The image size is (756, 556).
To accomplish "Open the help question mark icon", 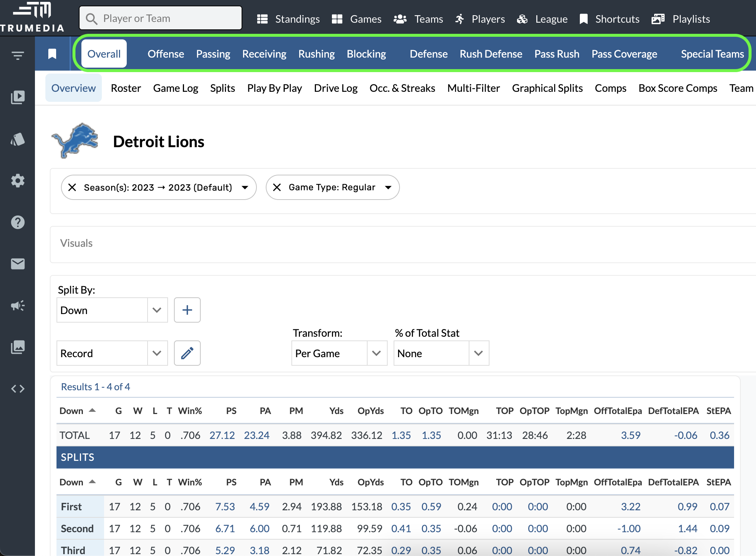I will pyautogui.click(x=17, y=222).
